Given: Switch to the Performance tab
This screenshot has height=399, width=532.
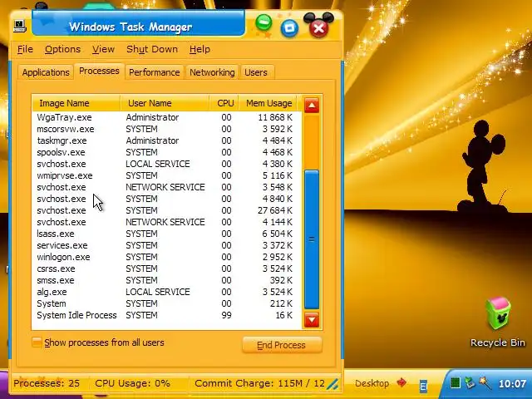Looking at the screenshot, I should [x=155, y=72].
